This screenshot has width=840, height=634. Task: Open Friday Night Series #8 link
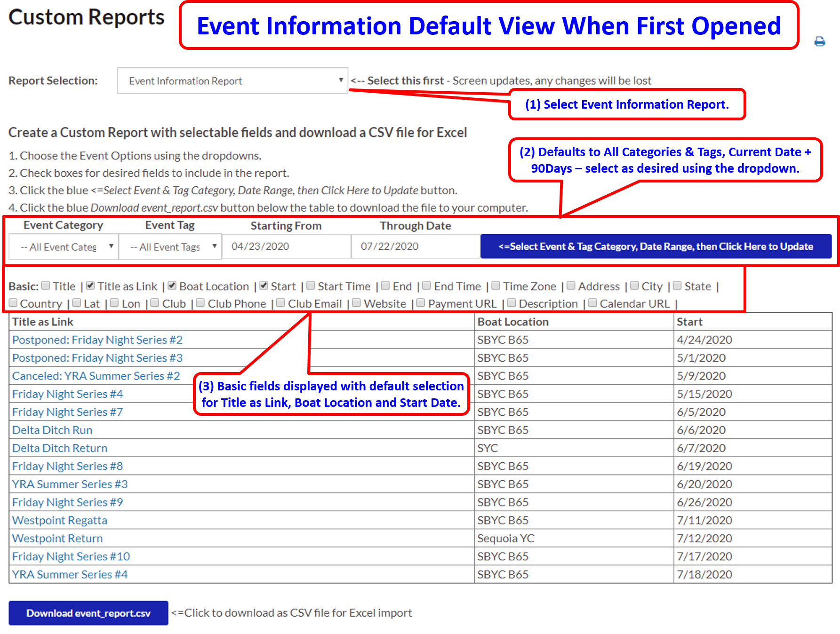(x=68, y=466)
